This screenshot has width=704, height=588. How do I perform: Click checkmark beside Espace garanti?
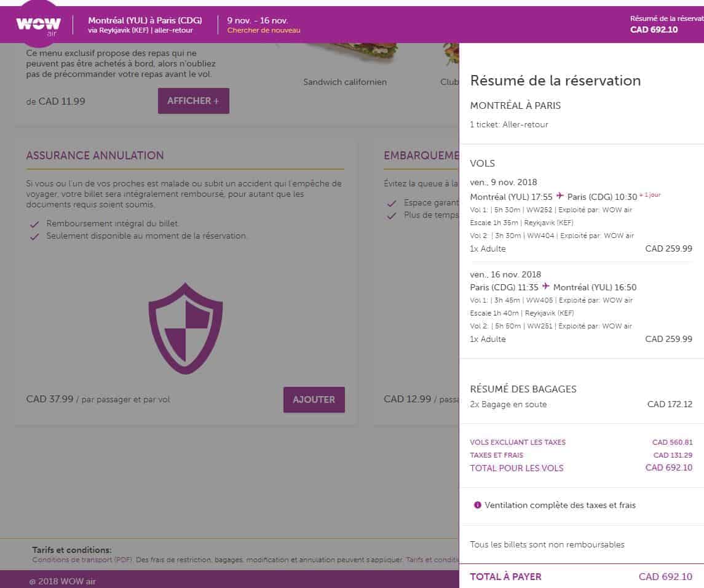point(392,203)
